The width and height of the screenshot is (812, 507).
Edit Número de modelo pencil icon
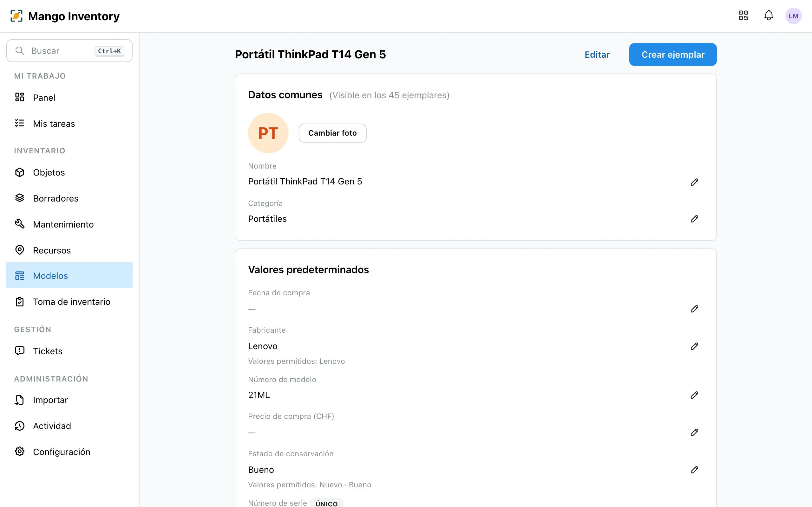694,395
